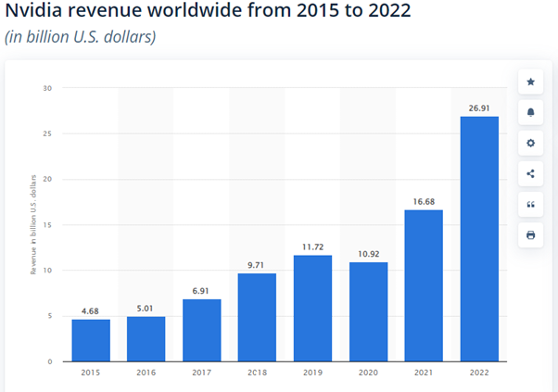Click the 2015 x-axis year label

[91, 373]
